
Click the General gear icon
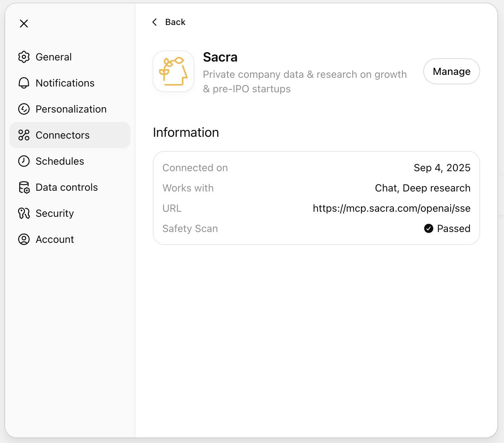[x=24, y=57]
